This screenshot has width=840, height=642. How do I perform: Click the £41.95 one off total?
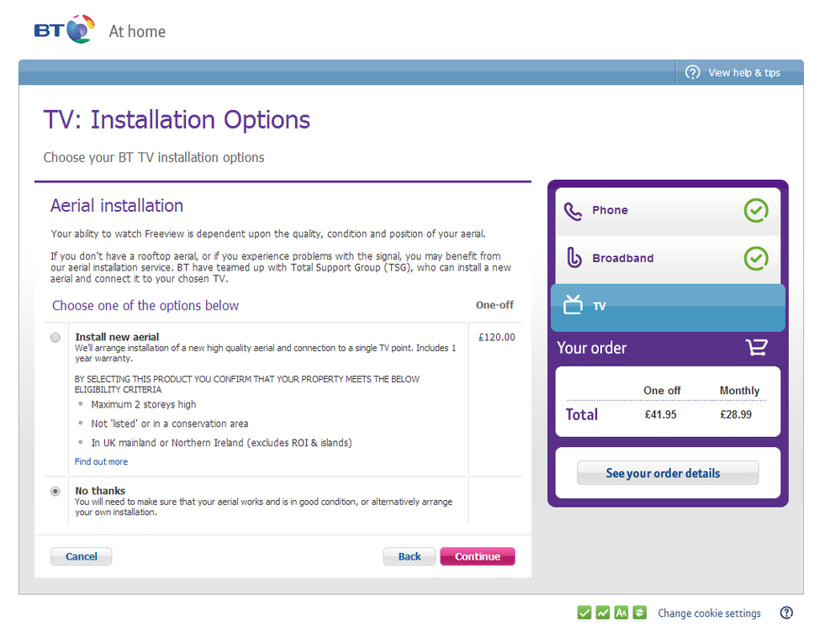tap(661, 414)
